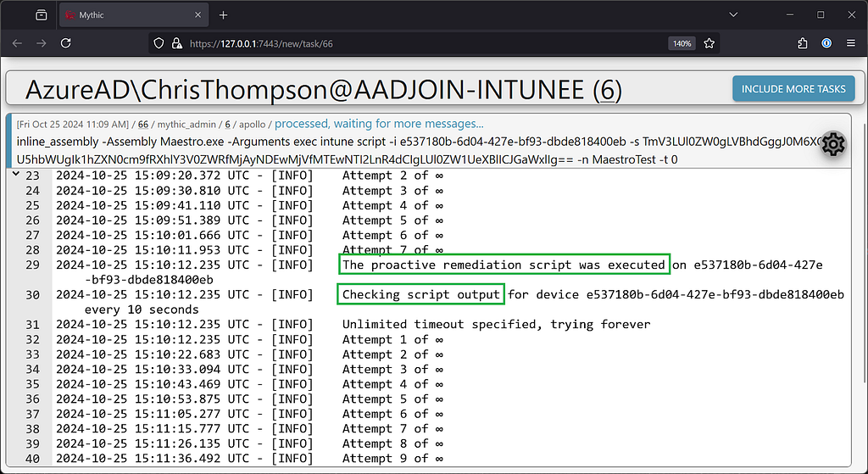Click line number 40 in gutter

33,459
